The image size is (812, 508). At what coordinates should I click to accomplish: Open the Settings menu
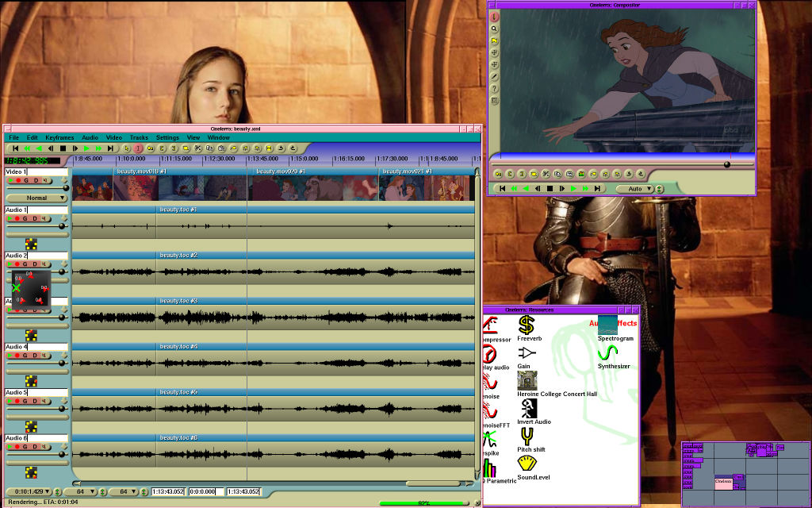coord(167,138)
